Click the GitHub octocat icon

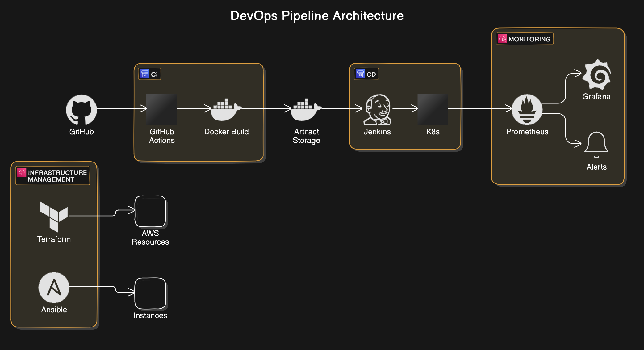82,110
